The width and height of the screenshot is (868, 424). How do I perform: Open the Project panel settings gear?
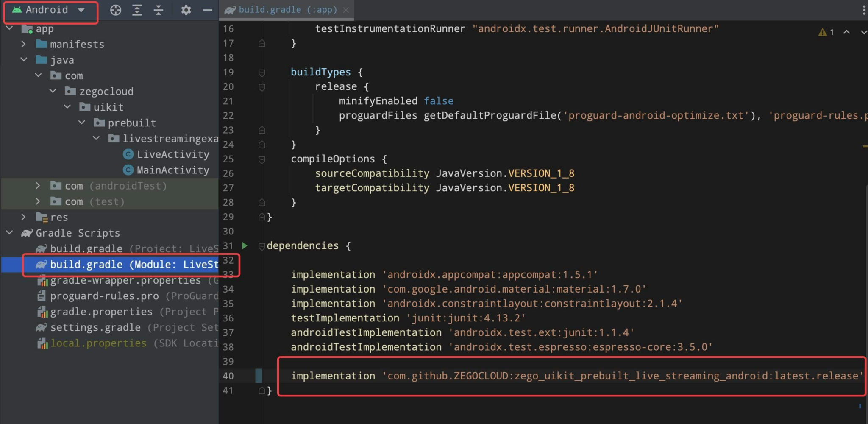click(186, 10)
